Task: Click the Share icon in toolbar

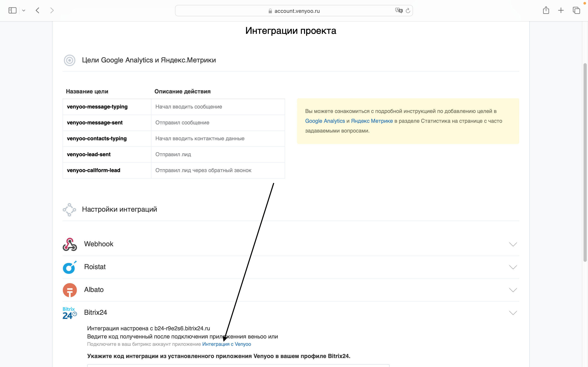Action: (x=546, y=10)
